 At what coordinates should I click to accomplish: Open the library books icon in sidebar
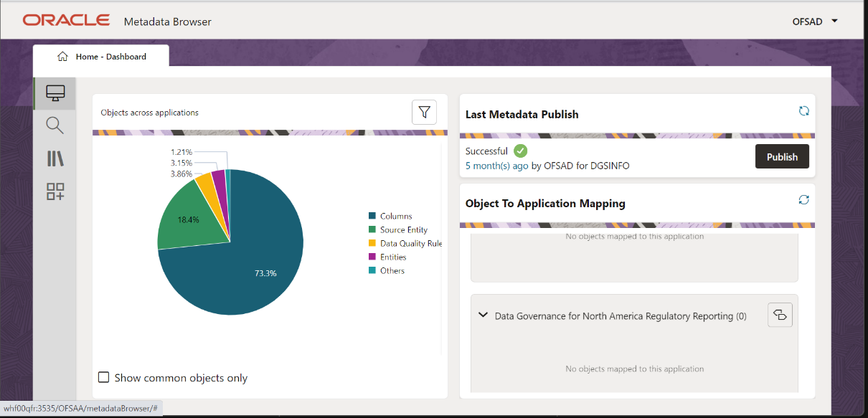click(x=55, y=159)
